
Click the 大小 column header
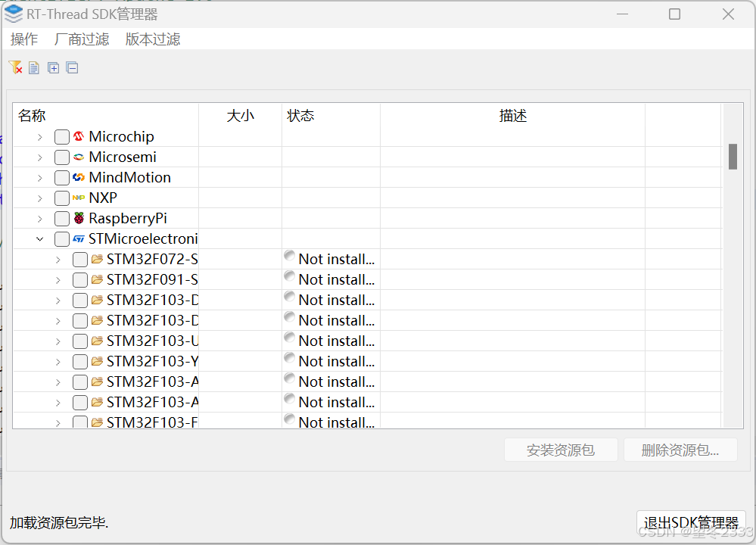point(240,116)
